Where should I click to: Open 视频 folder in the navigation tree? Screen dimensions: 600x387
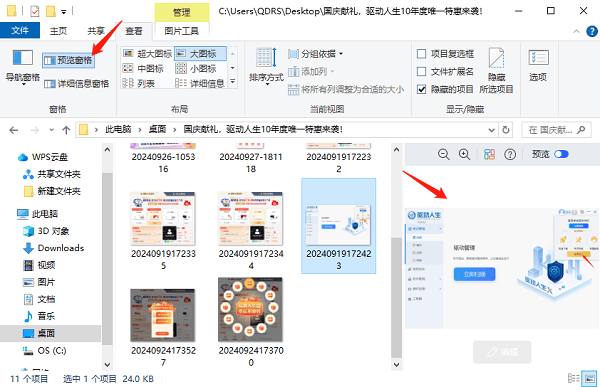click(39, 265)
